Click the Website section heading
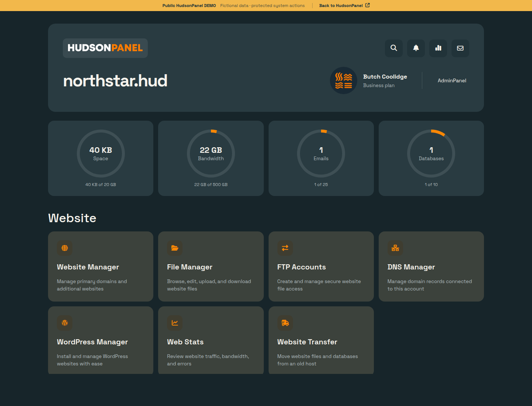The width and height of the screenshot is (532, 406). (72, 218)
